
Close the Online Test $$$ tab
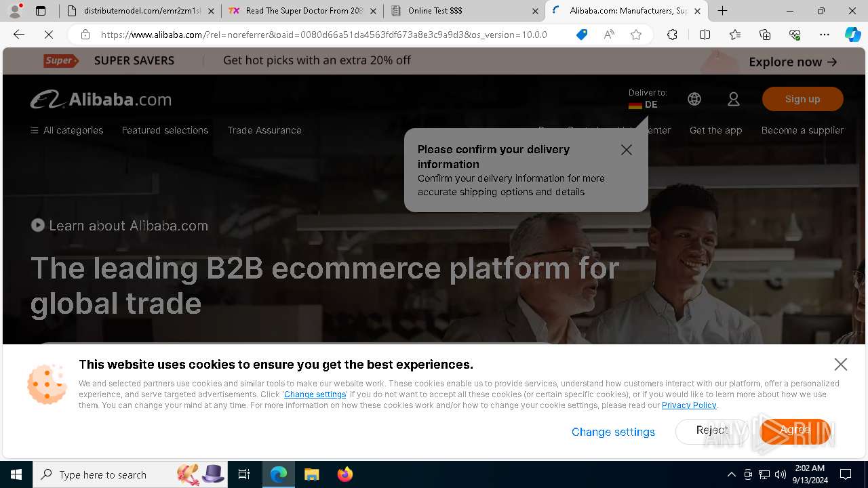point(535,11)
